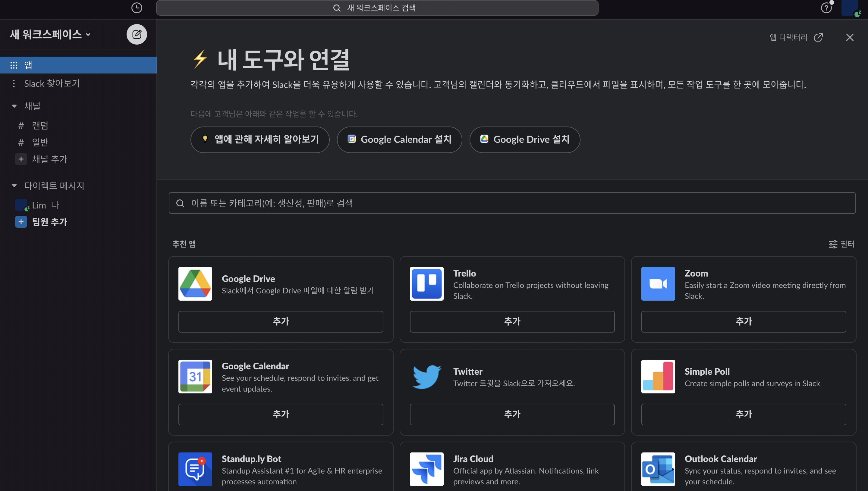
Task: Click the help question mark icon
Action: point(826,8)
